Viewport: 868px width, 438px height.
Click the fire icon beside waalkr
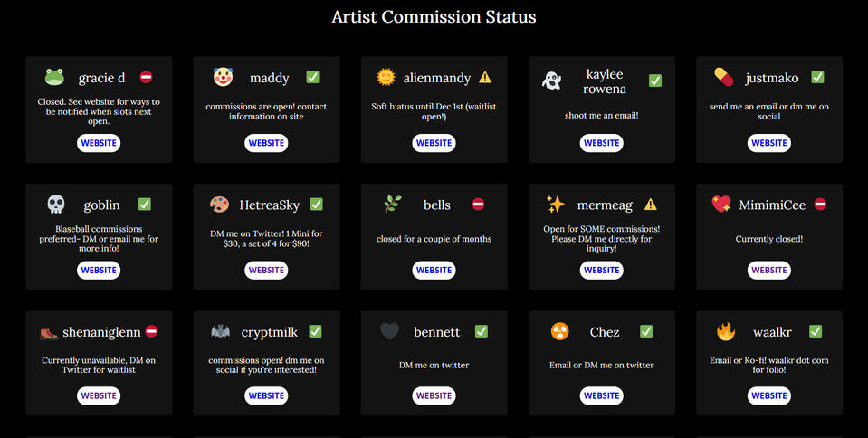tap(726, 332)
